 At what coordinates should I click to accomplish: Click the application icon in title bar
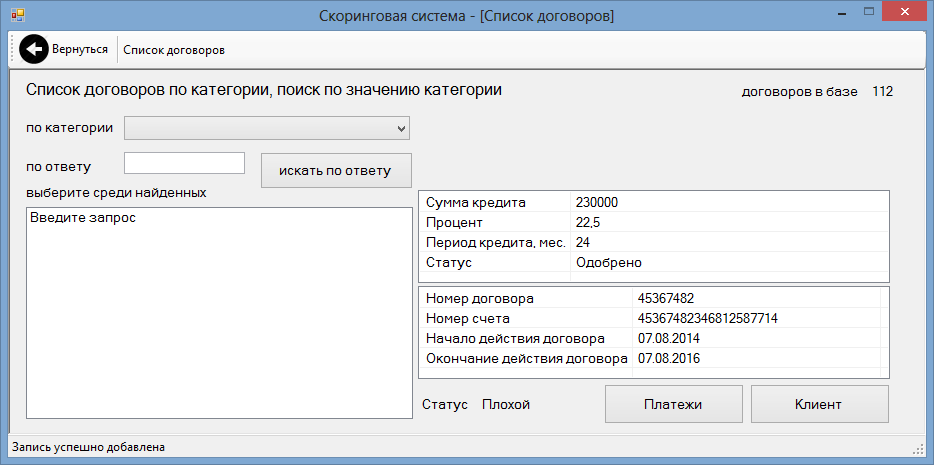tap(18, 14)
